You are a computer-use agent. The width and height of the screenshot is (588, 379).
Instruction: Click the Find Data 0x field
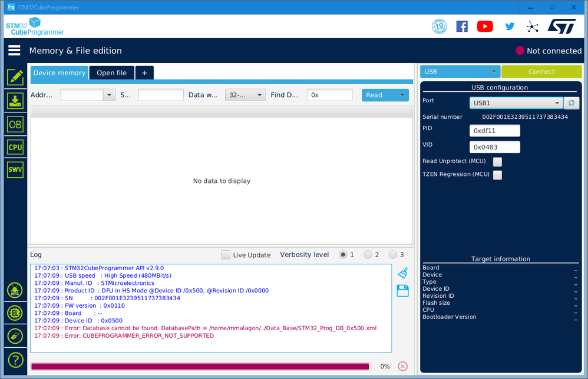click(329, 95)
